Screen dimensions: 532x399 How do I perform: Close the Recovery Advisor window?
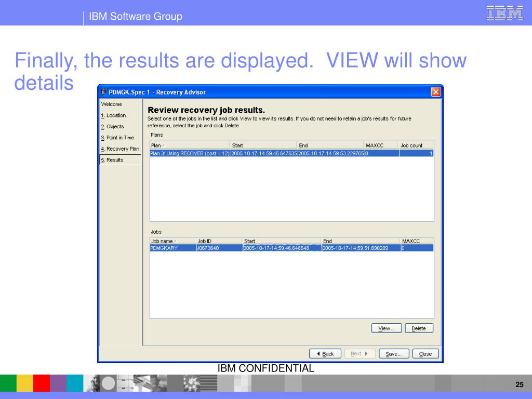[x=436, y=92]
